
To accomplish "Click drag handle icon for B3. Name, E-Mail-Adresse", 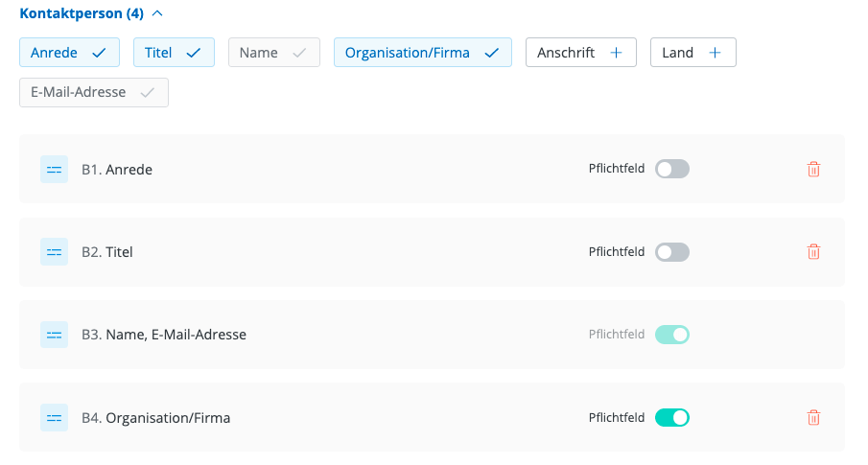I will coord(54,335).
